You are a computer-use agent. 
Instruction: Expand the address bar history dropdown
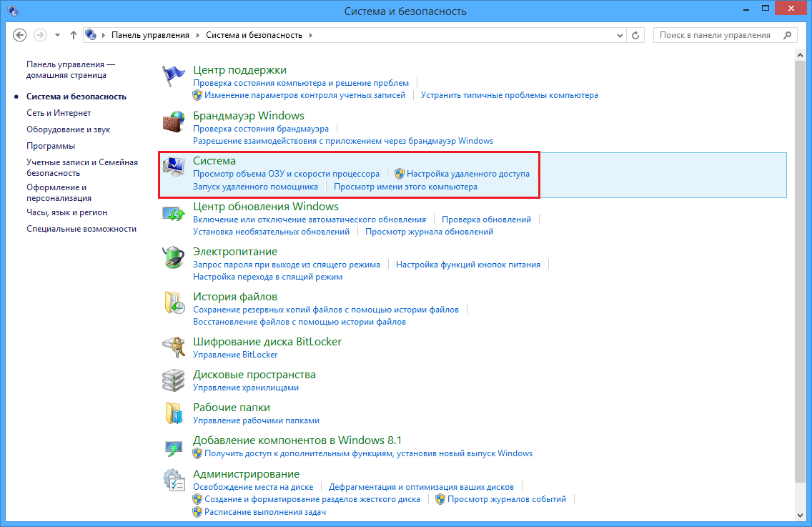620,35
